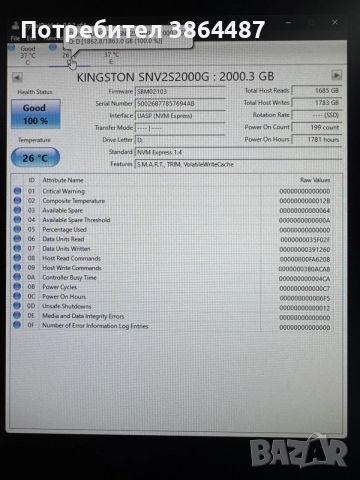The image size is (360, 480).
Task: Select the Percentage Used attribute name
Action: point(64,230)
